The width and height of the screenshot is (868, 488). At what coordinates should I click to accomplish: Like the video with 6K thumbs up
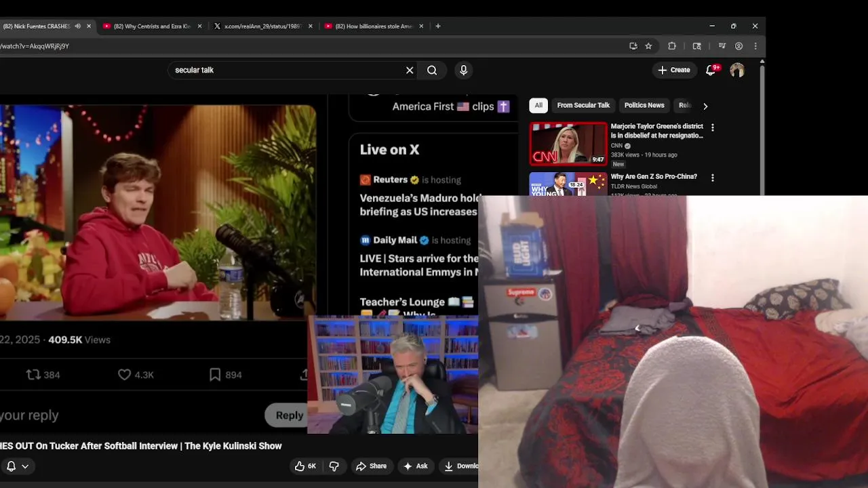(x=305, y=466)
